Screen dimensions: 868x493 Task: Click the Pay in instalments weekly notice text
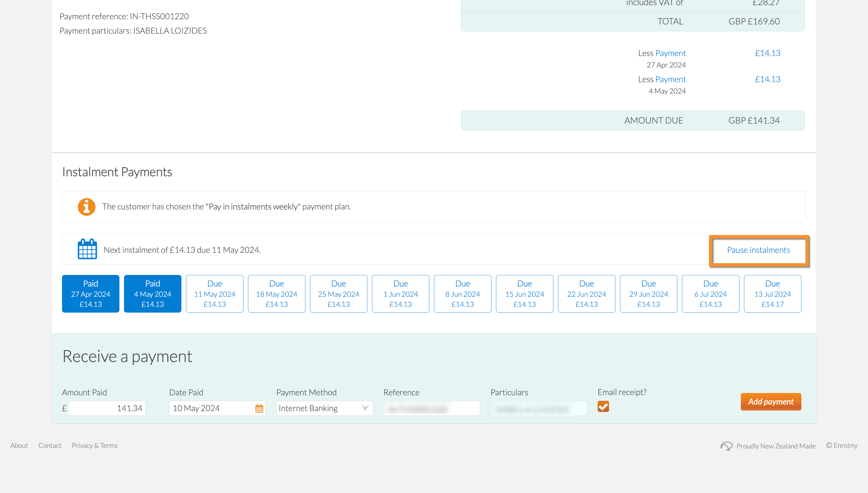(227, 207)
